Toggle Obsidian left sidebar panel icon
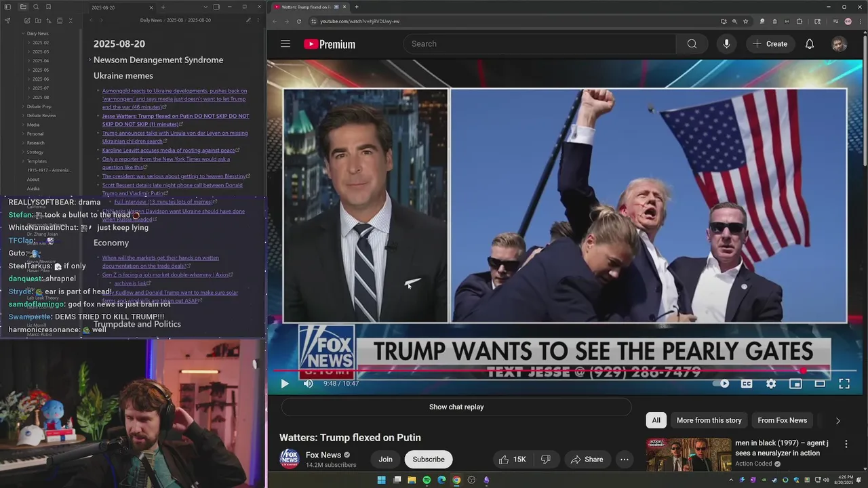This screenshot has height=488, width=868. 7,7
